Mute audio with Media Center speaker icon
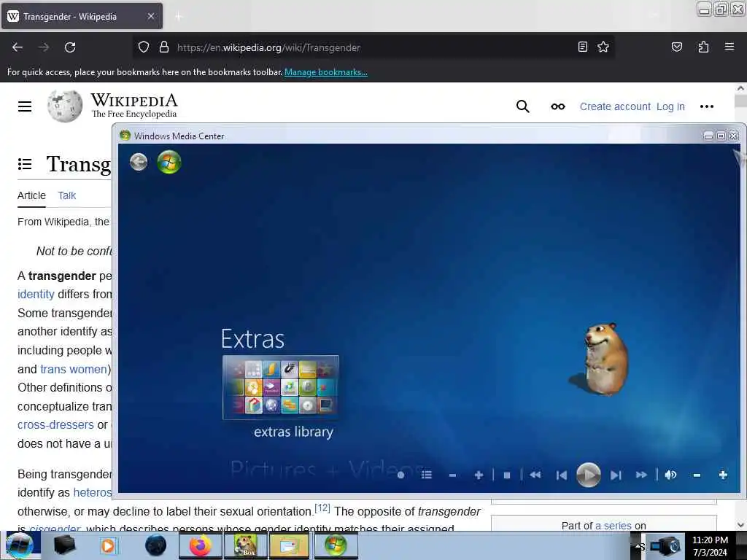Image resolution: width=747 pixels, height=560 pixels. pyautogui.click(x=670, y=475)
